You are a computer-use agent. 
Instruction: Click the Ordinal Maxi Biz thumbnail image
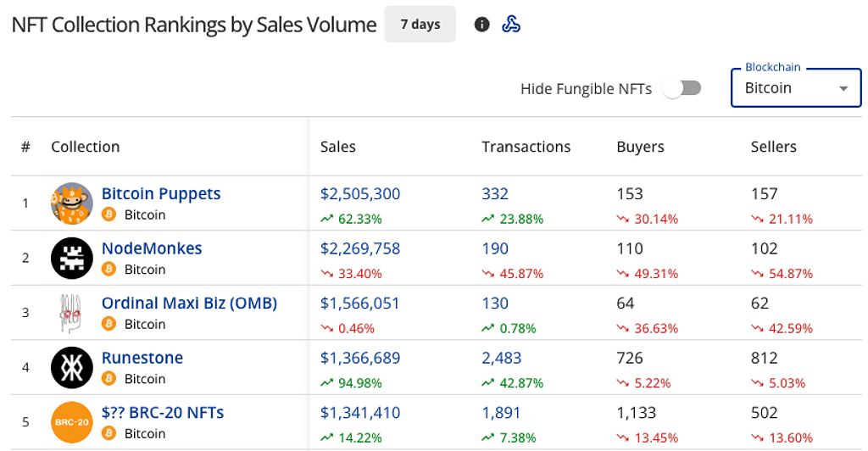click(x=72, y=313)
